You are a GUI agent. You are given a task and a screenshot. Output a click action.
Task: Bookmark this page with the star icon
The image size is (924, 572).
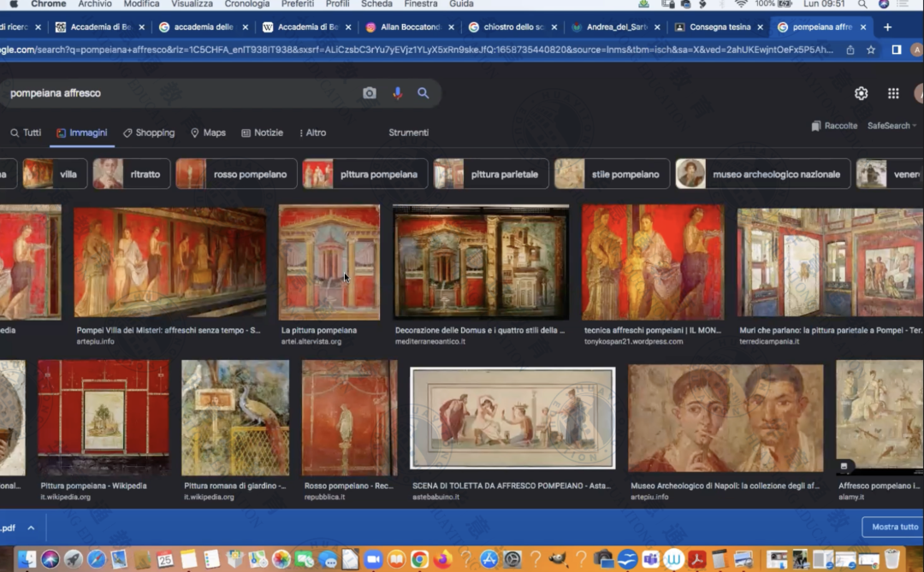[871, 50]
